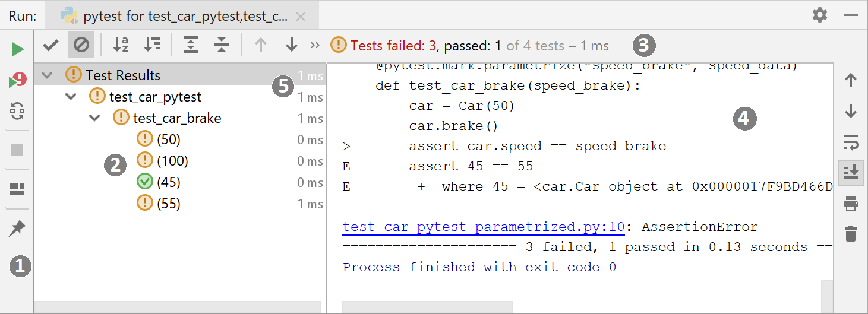The height and width of the screenshot is (314, 868).
Task: Sort tests alphabetically
Action: point(121,45)
